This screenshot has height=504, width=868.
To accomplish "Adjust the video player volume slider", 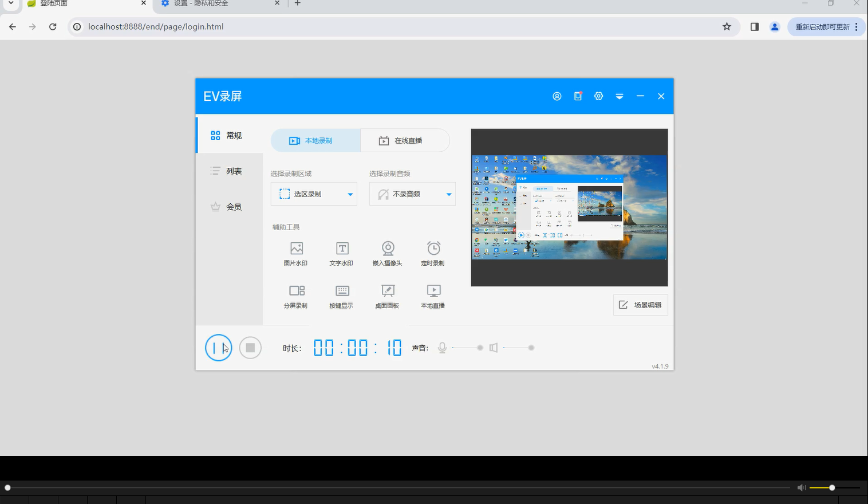I will (x=834, y=487).
